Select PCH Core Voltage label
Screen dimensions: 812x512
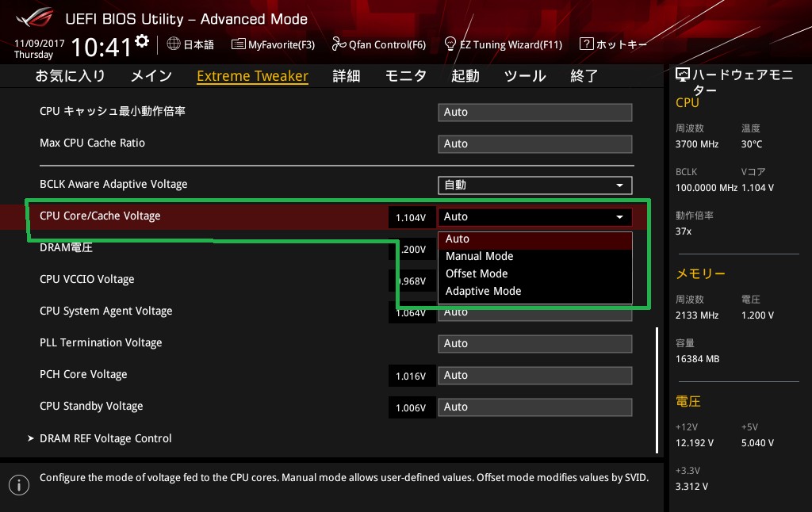tap(83, 374)
